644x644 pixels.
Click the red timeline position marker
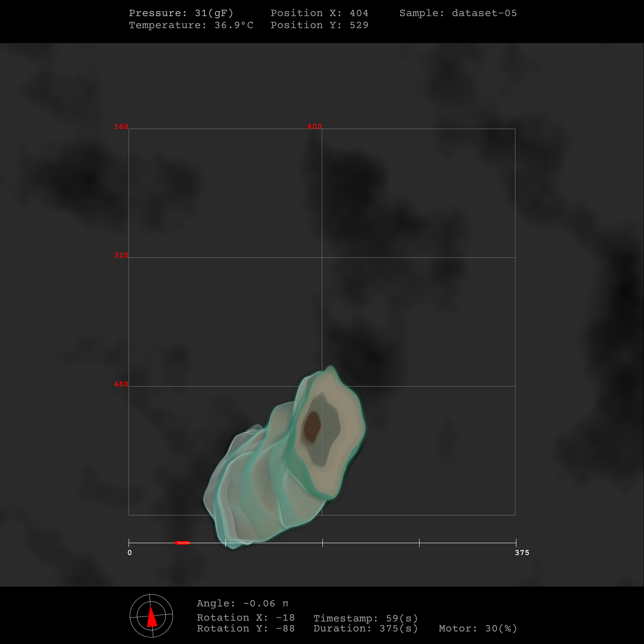[182, 543]
